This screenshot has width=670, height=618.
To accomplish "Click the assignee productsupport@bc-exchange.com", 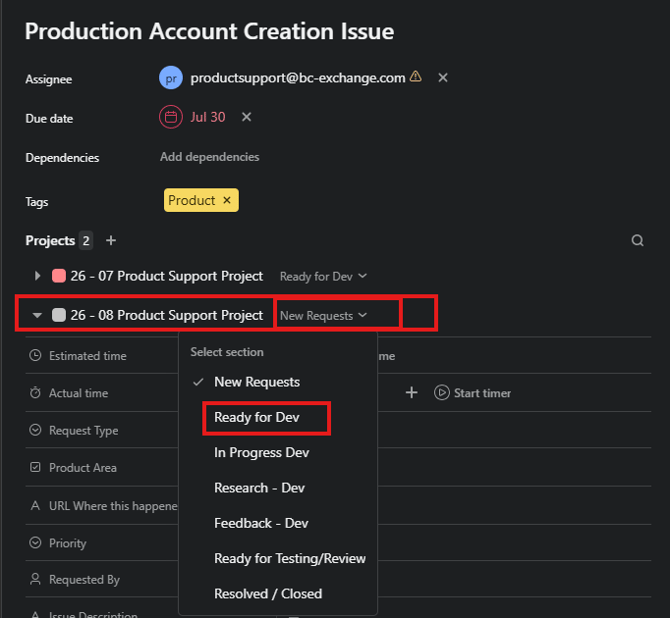I will tap(297, 78).
